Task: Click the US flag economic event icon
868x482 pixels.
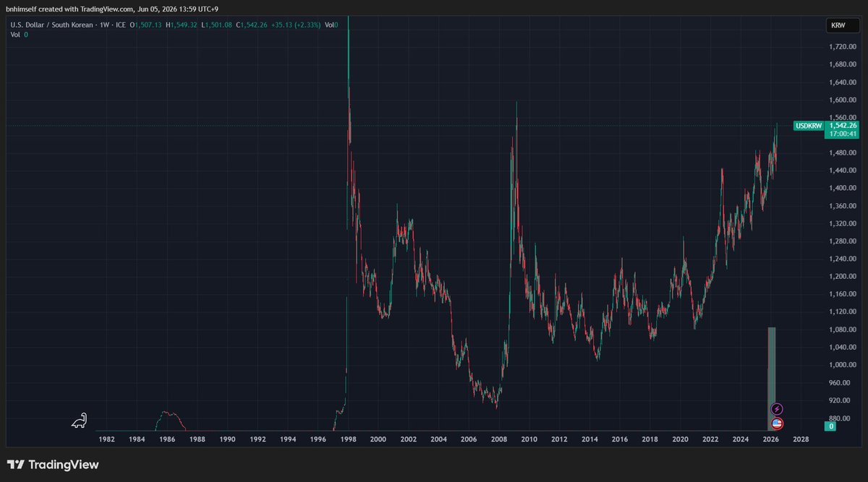Action: tap(777, 424)
